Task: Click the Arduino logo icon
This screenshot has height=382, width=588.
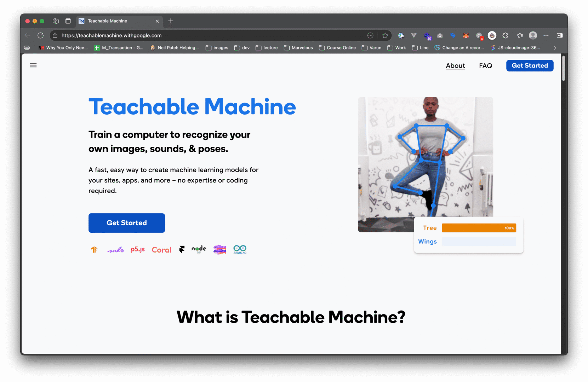Action: tap(240, 250)
